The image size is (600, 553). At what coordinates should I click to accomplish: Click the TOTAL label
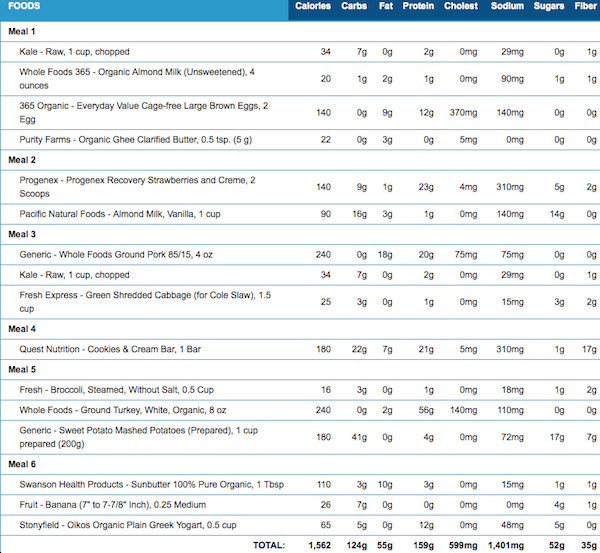[x=269, y=545]
